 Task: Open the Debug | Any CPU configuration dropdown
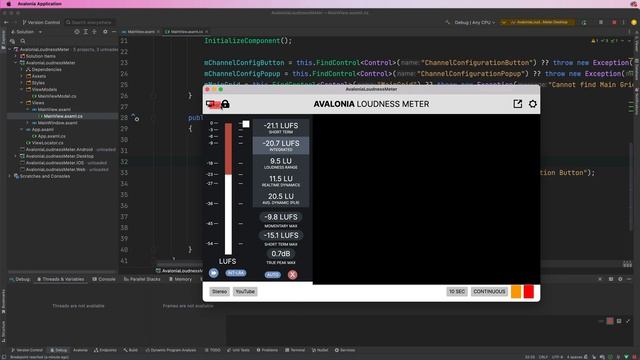(x=474, y=22)
